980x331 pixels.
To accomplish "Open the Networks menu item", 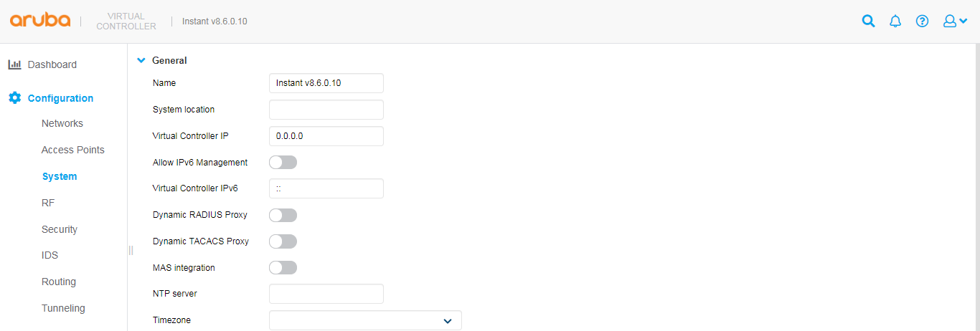I will click(62, 123).
